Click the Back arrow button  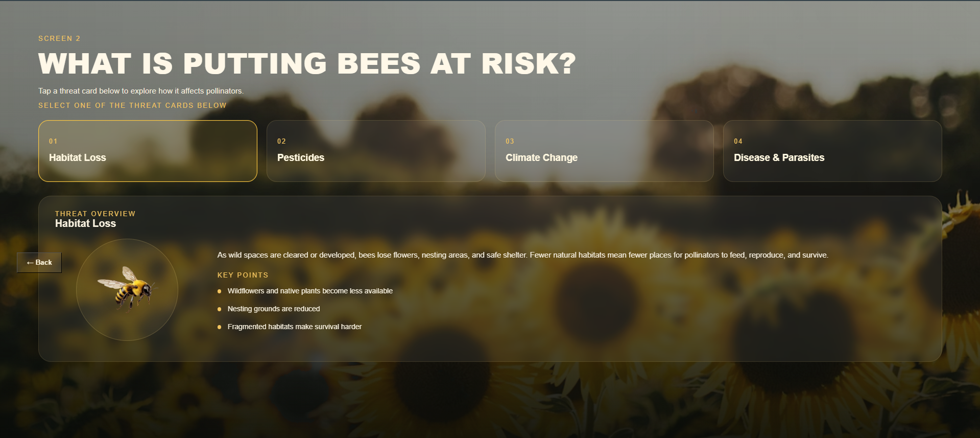tap(39, 263)
